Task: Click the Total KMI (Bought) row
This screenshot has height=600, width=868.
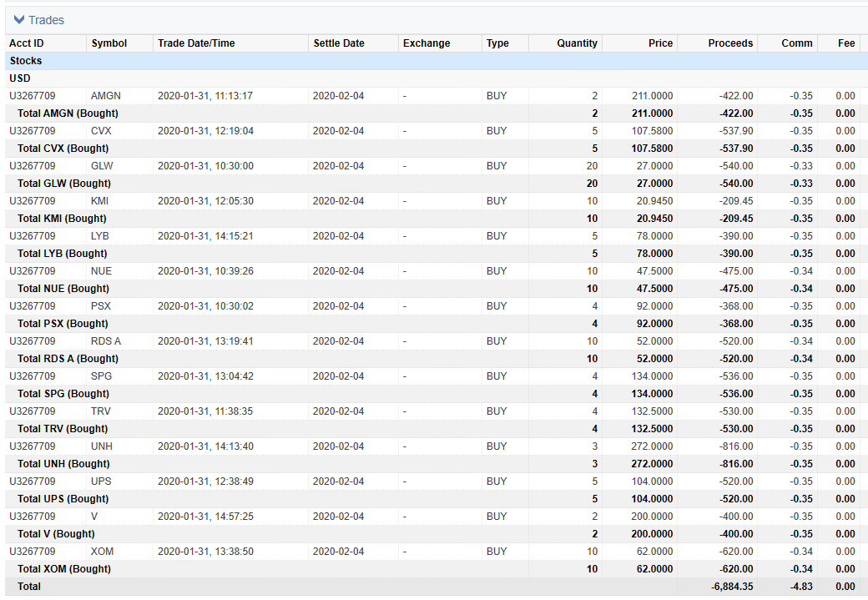Action: [437, 219]
